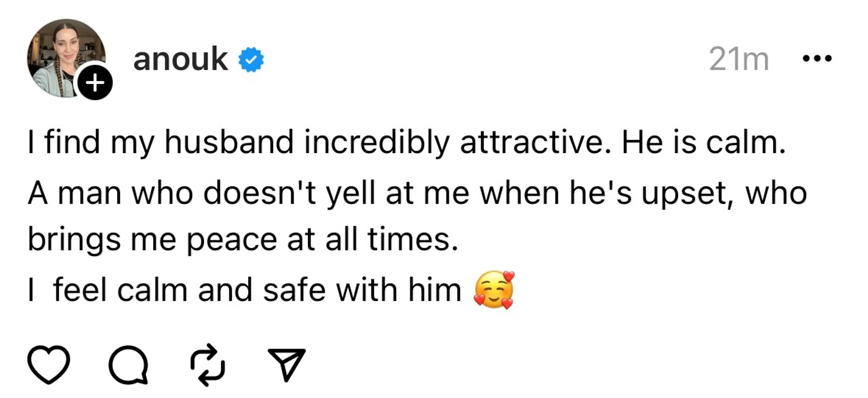The height and width of the screenshot is (398, 868).
Task: Open anouk's profile picture
Action: [x=66, y=58]
